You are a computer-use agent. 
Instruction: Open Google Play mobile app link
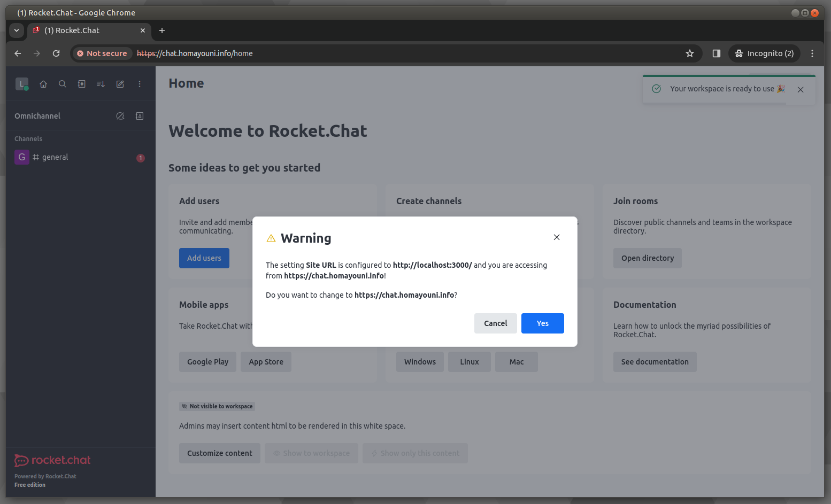click(207, 362)
